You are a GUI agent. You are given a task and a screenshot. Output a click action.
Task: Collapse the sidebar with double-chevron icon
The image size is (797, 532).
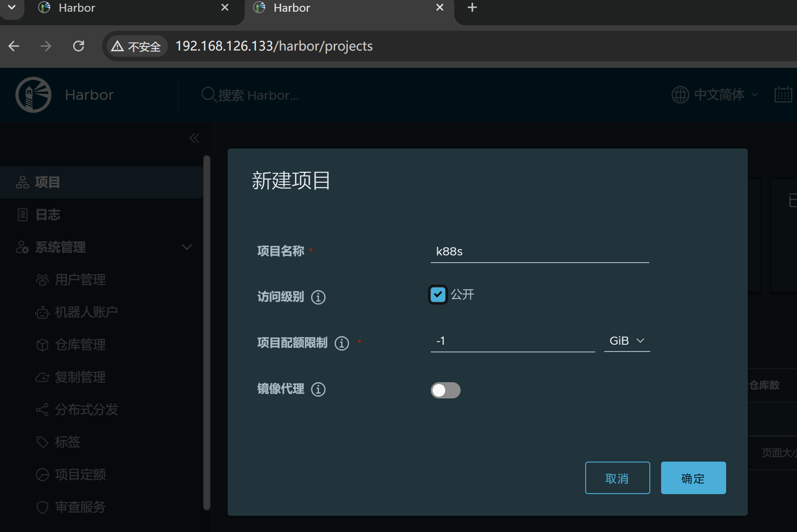point(194,138)
